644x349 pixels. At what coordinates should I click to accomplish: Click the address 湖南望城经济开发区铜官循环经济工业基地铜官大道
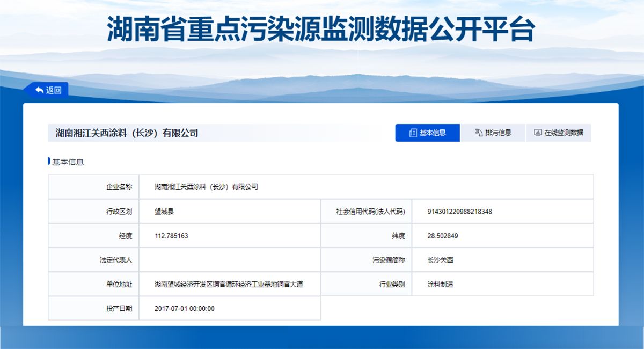click(229, 284)
